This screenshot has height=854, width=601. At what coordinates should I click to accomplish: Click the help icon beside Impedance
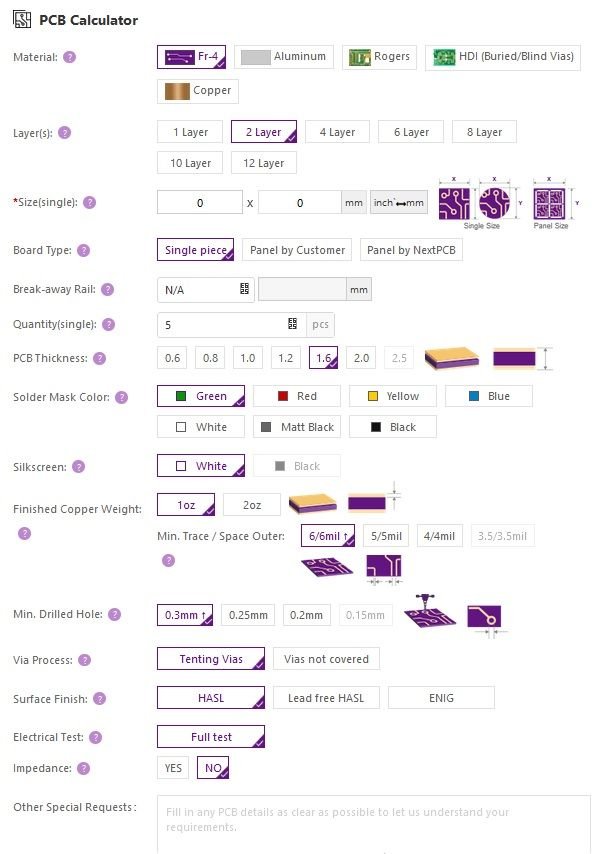83,769
